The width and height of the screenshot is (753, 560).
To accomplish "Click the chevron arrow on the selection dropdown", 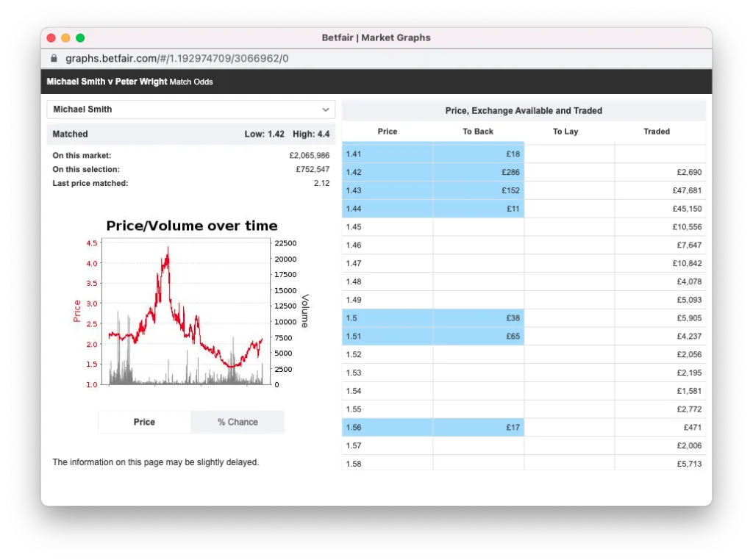I will 326,110.
